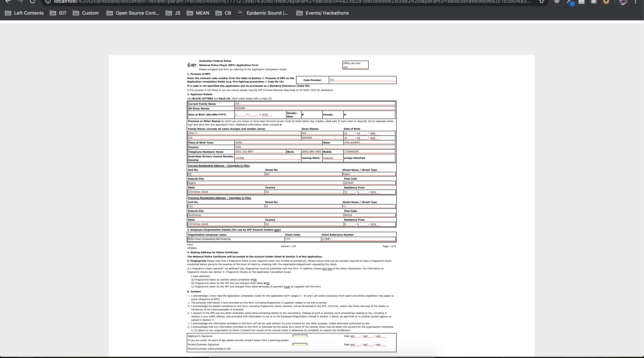Open the Epidemic Sound bookmark
Viewport: 644px width, 358px height.
coord(263,13)
